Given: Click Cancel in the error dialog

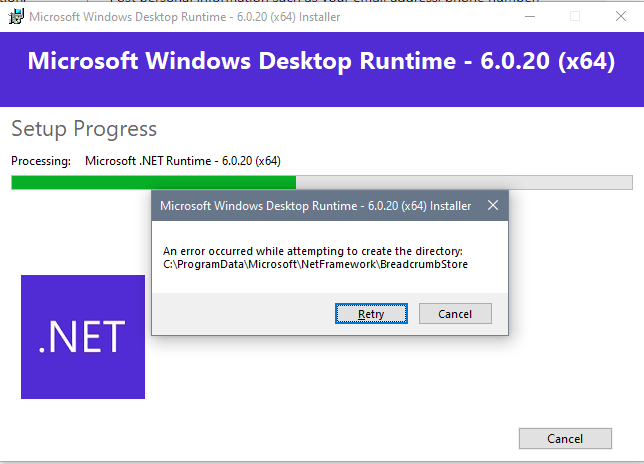Looking at the screenshot, I should point(455,314).
